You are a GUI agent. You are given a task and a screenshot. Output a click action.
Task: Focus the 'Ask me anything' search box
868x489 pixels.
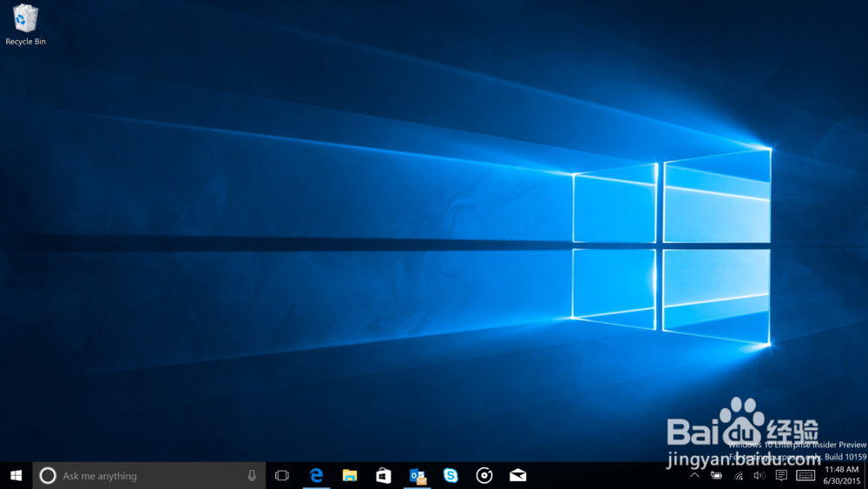coord(149,476)
